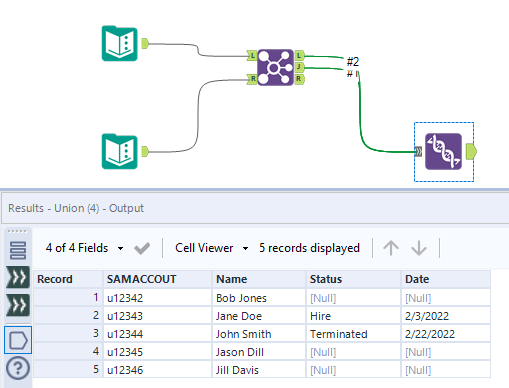Open the 4 of 4 Fields dropdown
Viewport: 509px width, 388px height.
click(84, 248)
